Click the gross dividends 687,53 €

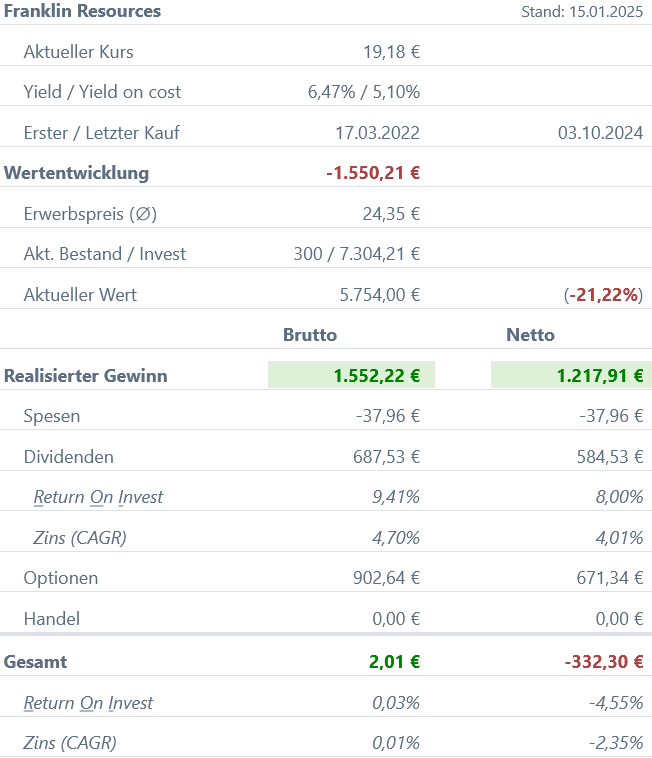click(x=387, y=457)
